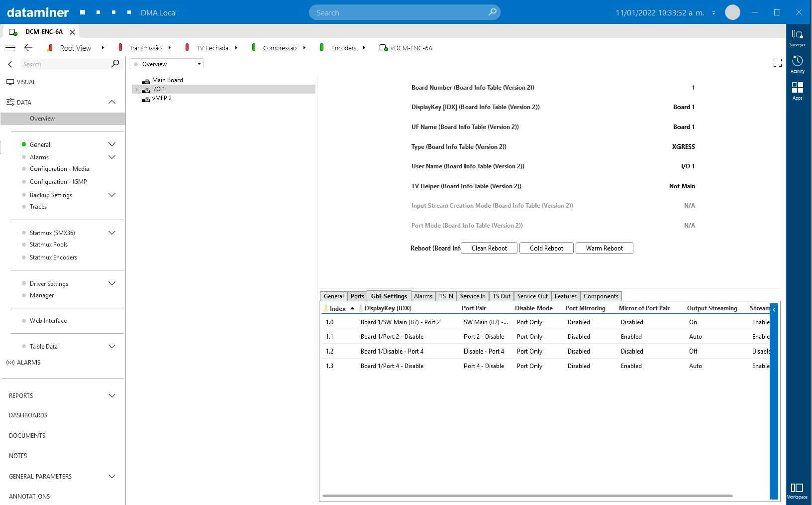Screen dimensions: 812x505
Task: Open the Encoders breadcrumb
Action: (x=344, y=48)
